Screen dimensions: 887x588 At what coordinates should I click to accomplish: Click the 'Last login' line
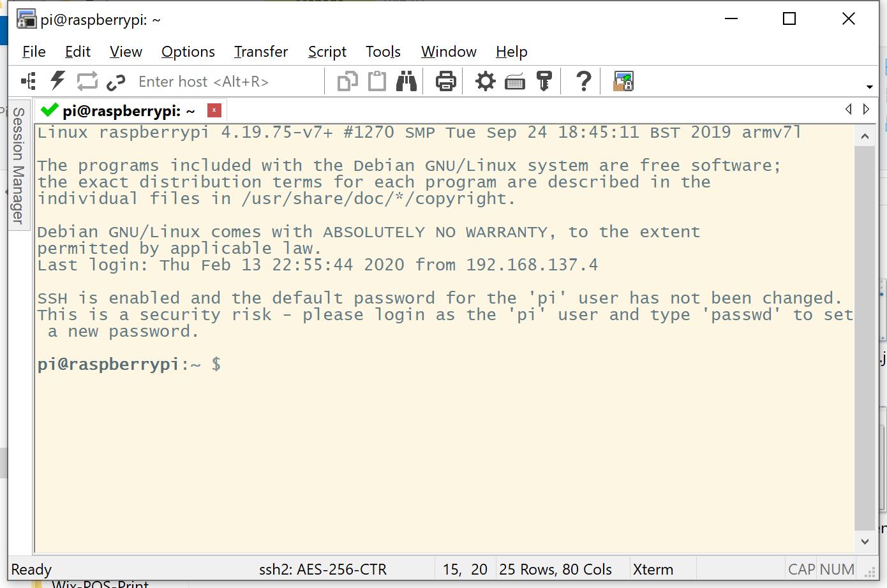tap(318, 265)
